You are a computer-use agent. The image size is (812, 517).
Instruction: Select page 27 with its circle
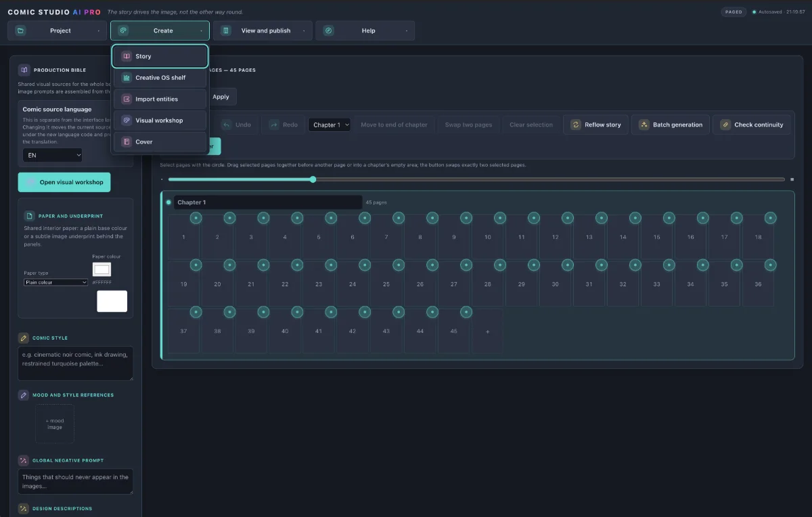[466, 265]
